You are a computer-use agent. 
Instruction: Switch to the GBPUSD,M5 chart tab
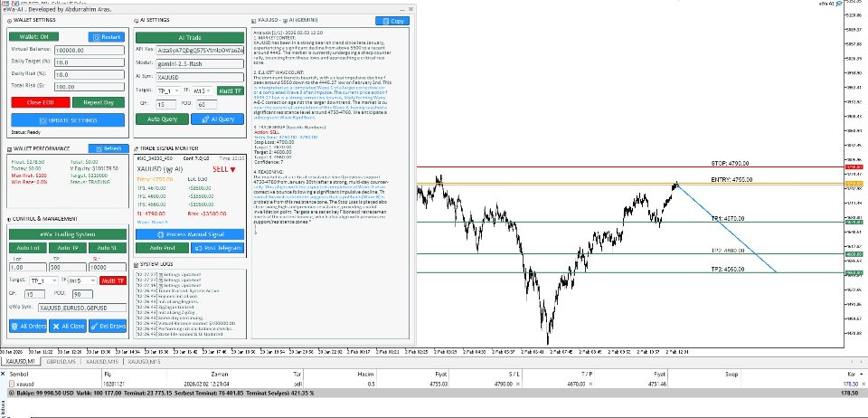pyautogui.click(x=61, y=362)
